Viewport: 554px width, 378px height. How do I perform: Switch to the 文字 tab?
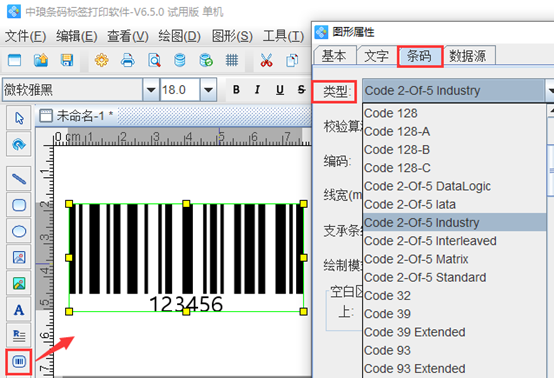(377, 56)
